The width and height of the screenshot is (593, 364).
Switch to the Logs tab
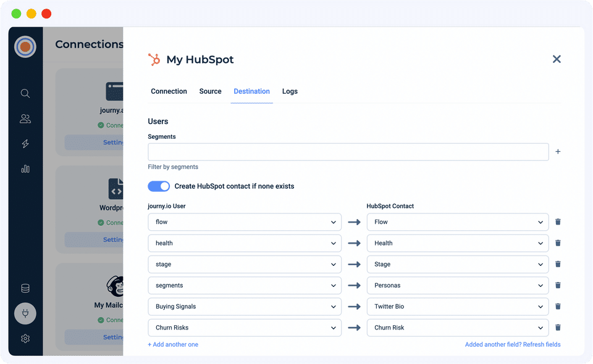click(x=290, y=91)
